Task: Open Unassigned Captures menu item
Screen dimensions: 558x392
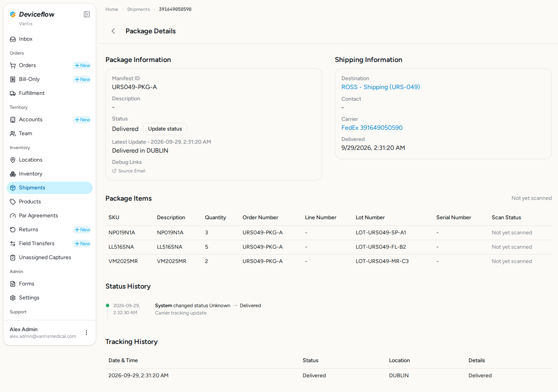Action: click(50, 258)
